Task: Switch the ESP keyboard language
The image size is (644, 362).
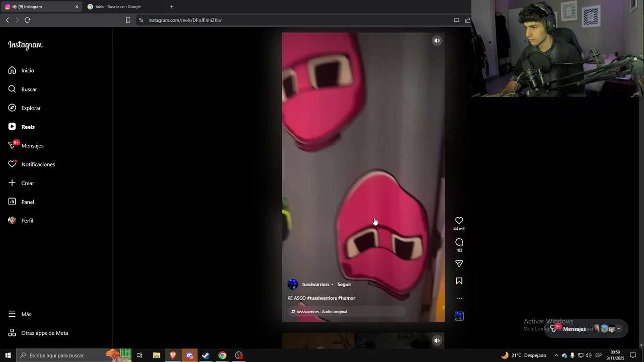Action: [x=599, y=355]
